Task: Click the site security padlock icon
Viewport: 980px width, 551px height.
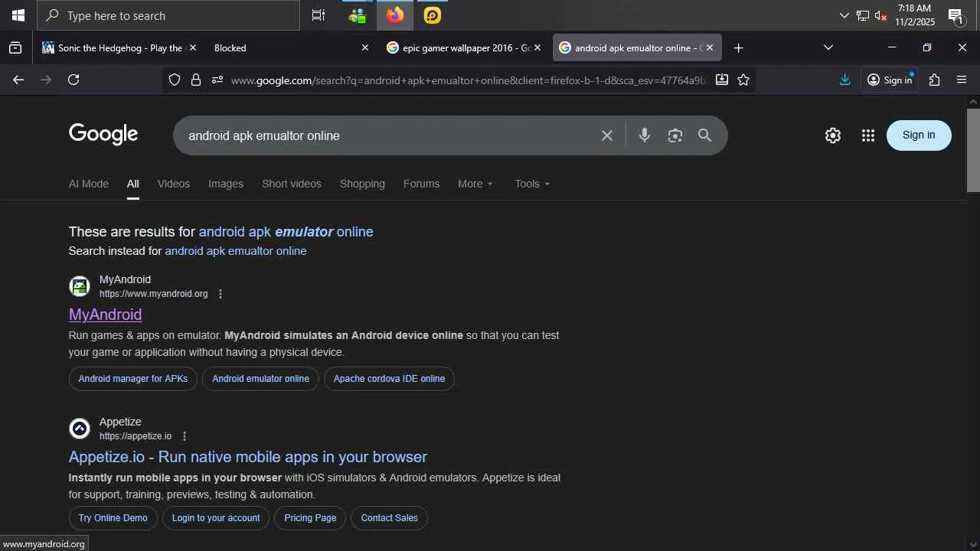Action: (196, 80)
